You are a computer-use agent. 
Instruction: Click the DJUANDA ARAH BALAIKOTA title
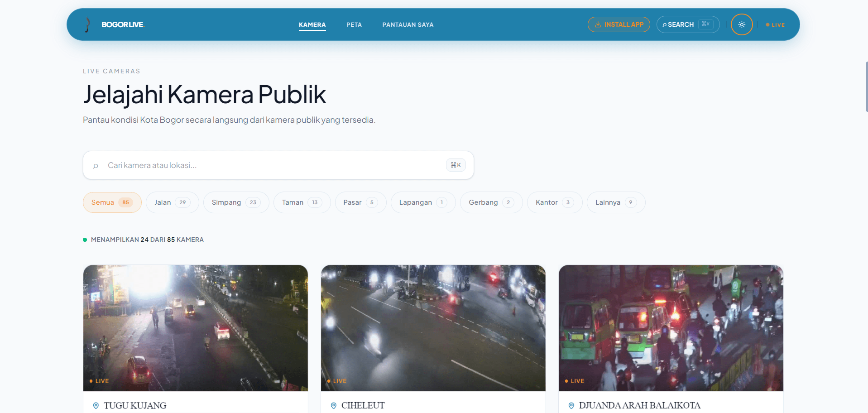pos(640,406)
